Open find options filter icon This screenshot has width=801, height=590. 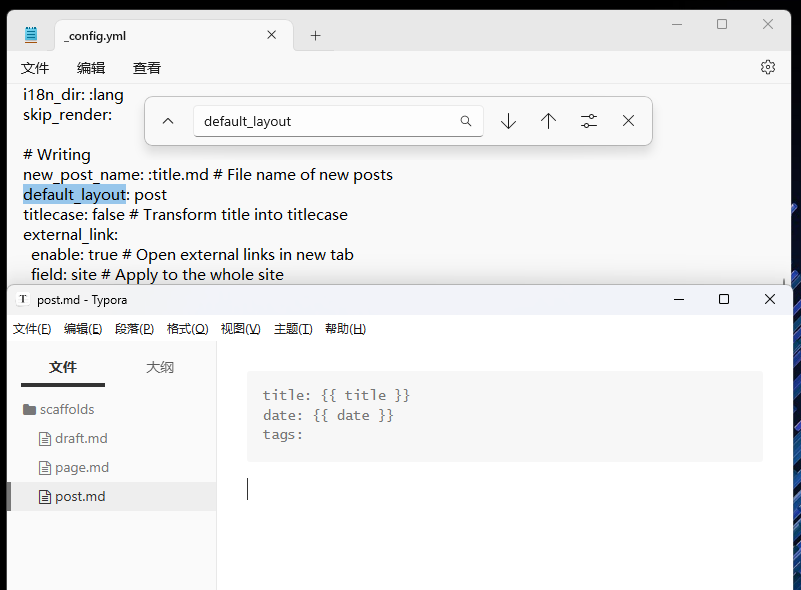point(589,121)
